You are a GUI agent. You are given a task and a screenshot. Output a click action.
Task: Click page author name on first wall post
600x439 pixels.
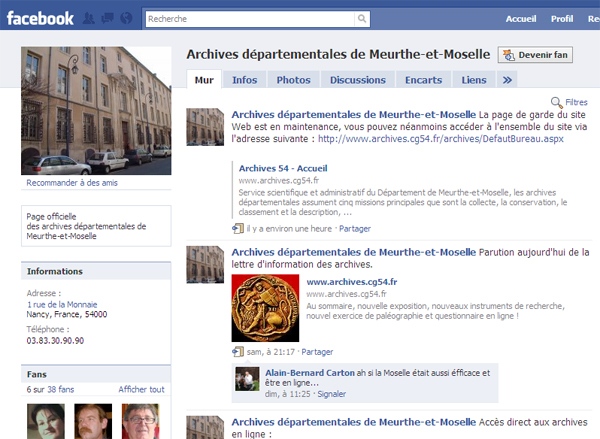point(354,115)
